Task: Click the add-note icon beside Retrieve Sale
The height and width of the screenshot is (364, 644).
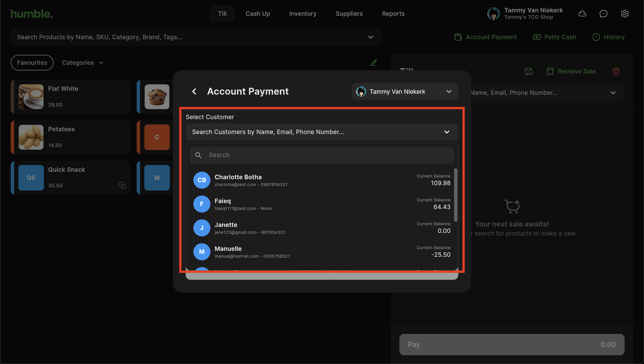Action: (x=529, y=71)
